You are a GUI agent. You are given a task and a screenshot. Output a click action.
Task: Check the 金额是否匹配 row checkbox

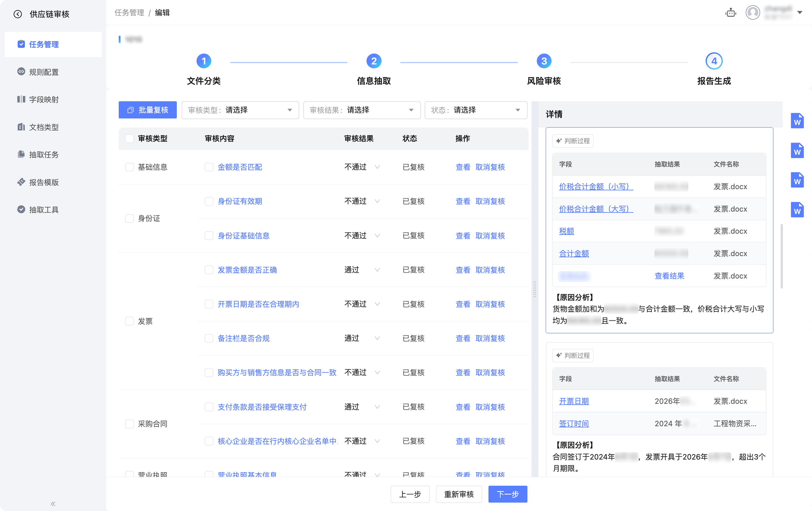[209, 167]
